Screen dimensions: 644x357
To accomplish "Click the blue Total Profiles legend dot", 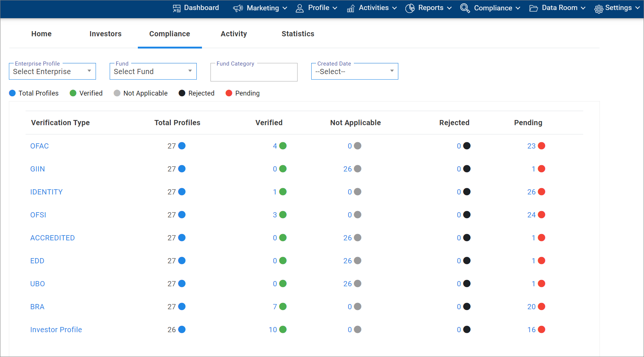I will click(x=12, y=93).
